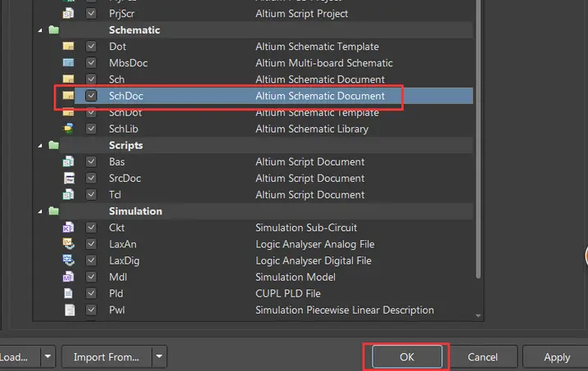Viewport: 588px width, 371px height.
Task: Click the SchLib schematic library file icon
Action: pos(68,129)
